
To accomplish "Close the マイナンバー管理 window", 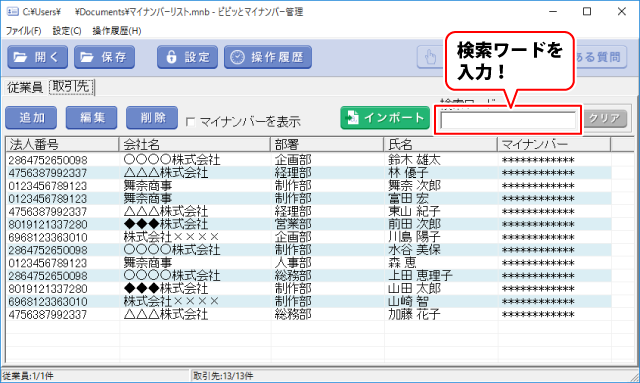I will point(622,11).
